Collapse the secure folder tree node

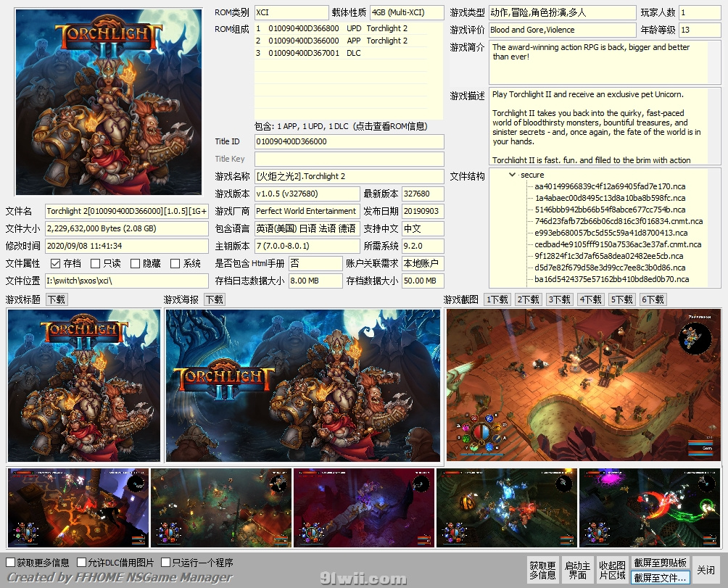point(513,175)
